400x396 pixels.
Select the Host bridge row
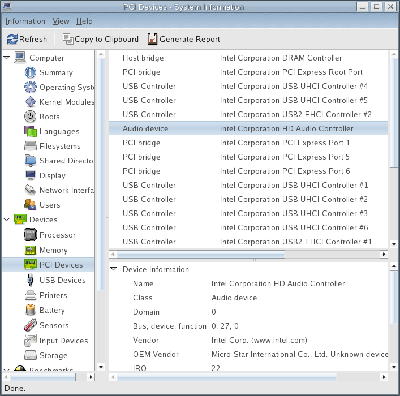[248, 58]
